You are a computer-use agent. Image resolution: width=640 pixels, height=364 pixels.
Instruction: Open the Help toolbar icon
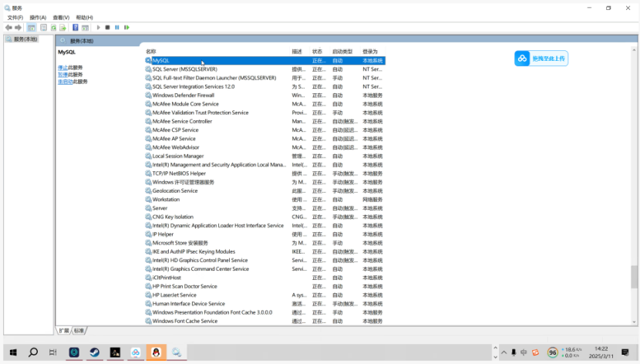75,27
